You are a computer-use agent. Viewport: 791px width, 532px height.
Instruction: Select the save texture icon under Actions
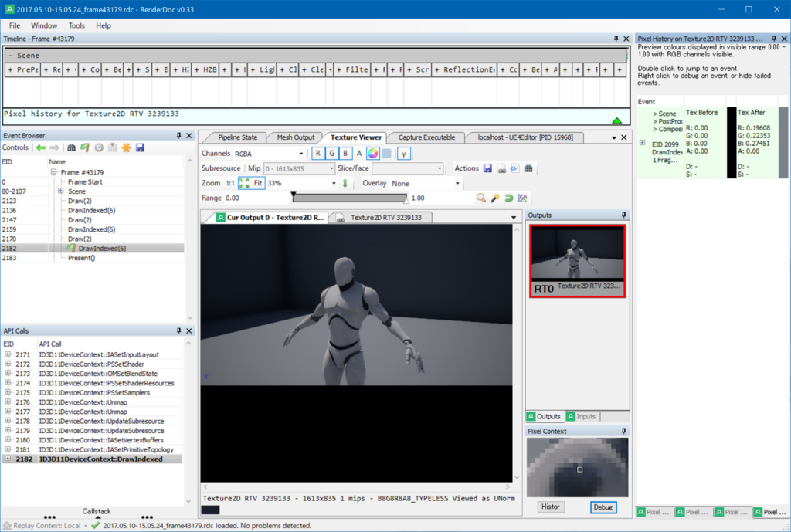tap(487, 168)
